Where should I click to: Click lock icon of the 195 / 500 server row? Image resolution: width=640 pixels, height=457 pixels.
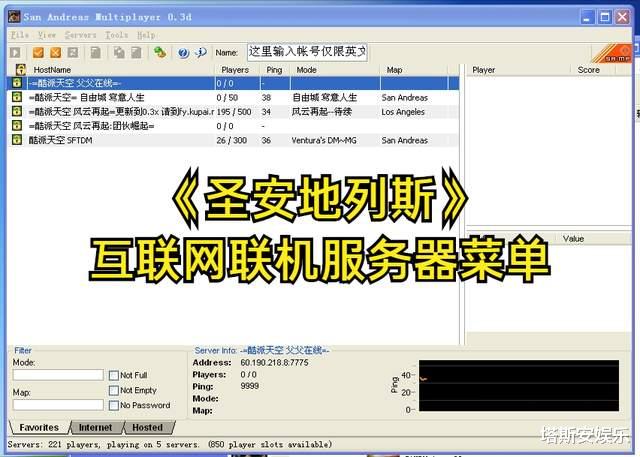[x=17, y=111]
